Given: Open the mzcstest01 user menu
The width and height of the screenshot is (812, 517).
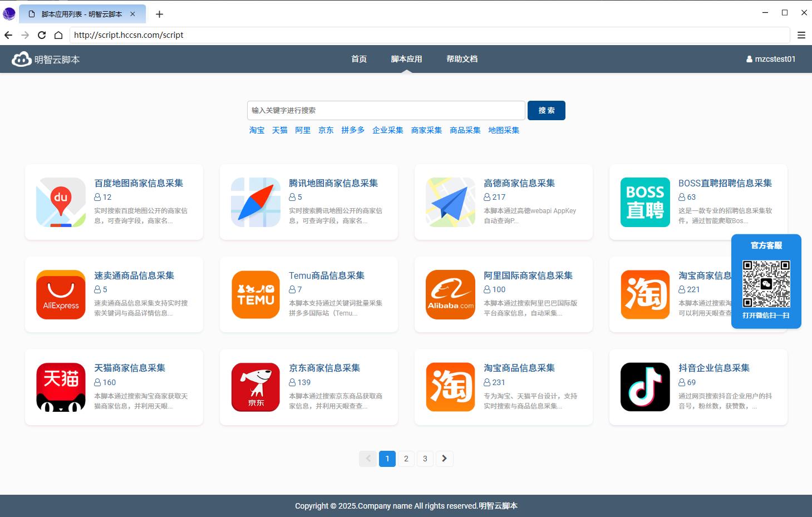Looking at the screenshot, I should click(771, 59).
